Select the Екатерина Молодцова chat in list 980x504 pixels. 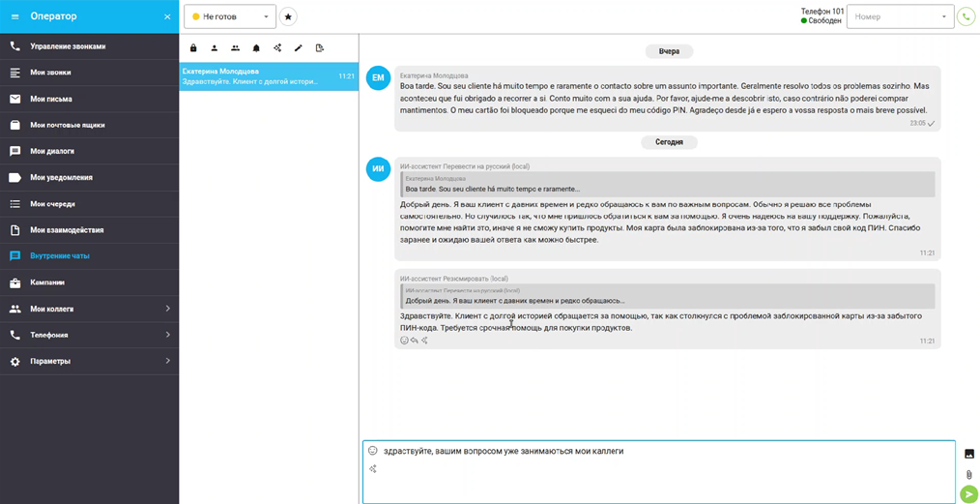[269, 76]
